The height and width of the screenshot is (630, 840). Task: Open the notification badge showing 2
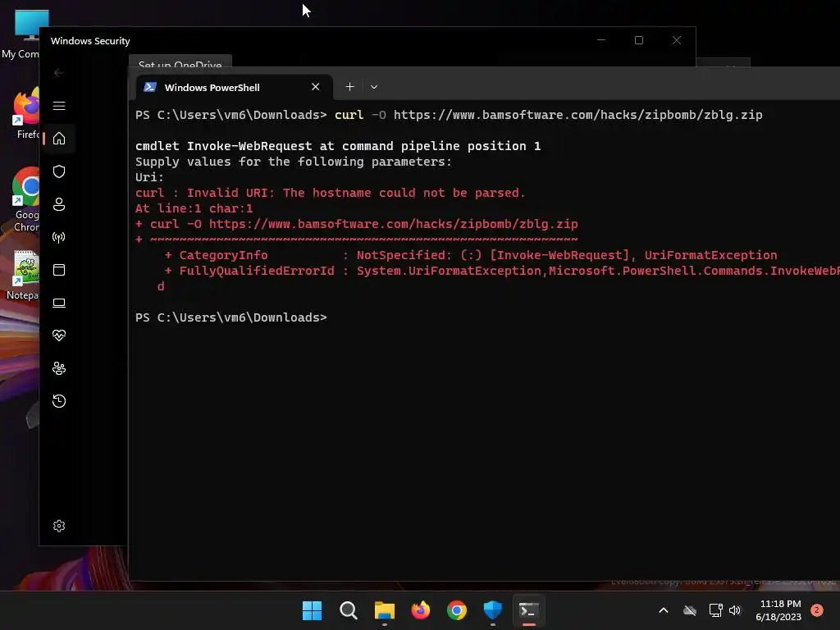817,610
